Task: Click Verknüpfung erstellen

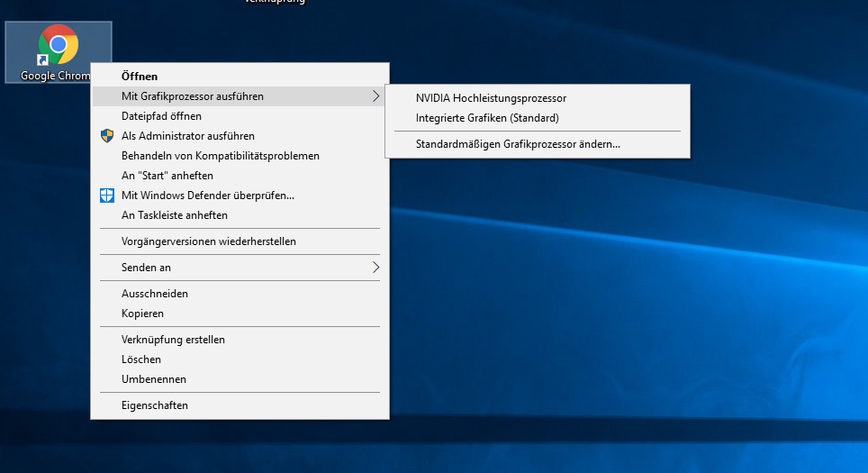Action: point(240,340)
